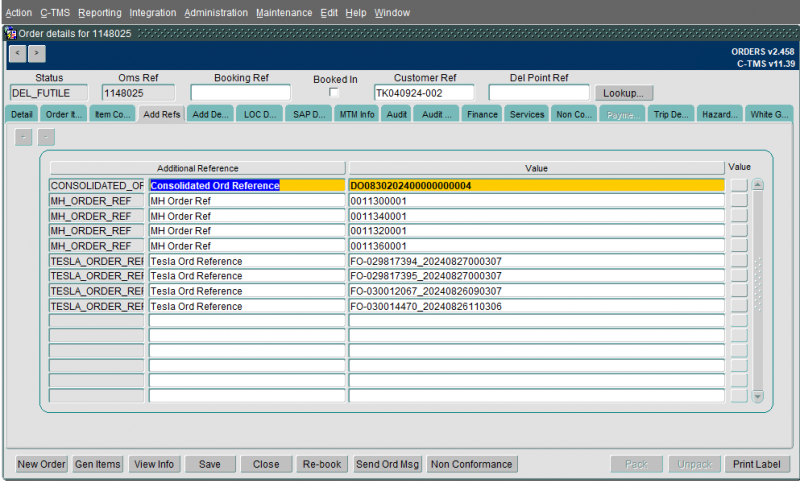Click the Non Conformance button
800x483 pixels.
471,464
